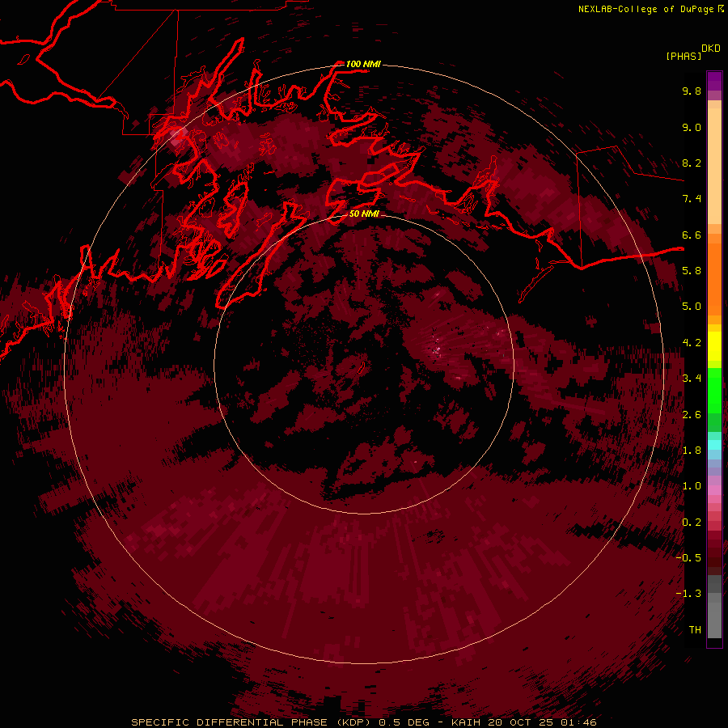Select the 5.8 scale value

point(692,271)
